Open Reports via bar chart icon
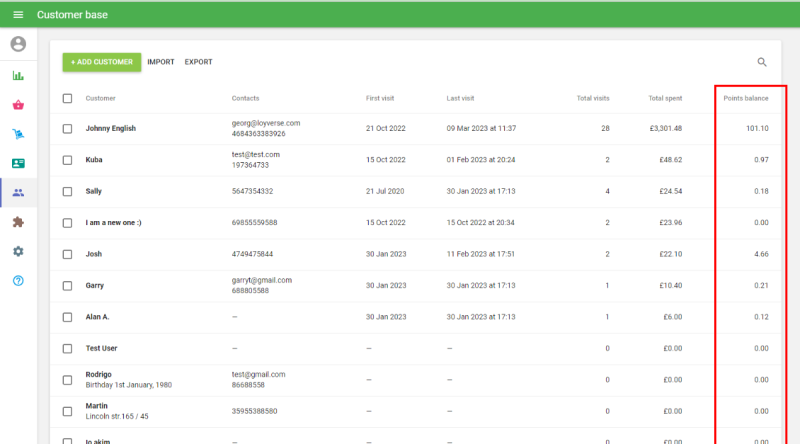 coord(18,75)
